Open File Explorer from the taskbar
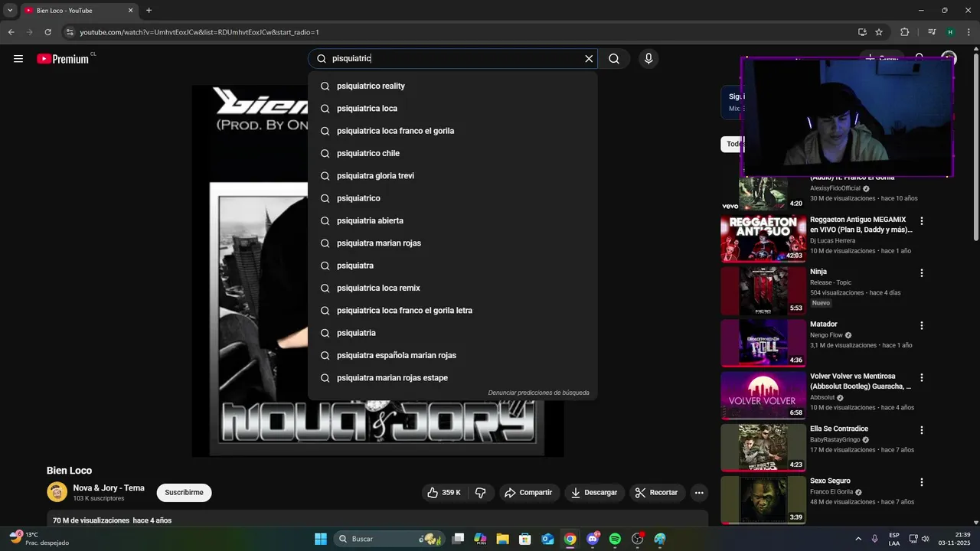Viewport: 980px width, 551px height. 503,539
